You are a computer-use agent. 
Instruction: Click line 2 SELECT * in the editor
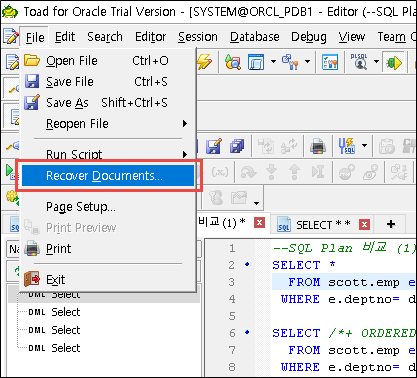click(x=304, y=265)
